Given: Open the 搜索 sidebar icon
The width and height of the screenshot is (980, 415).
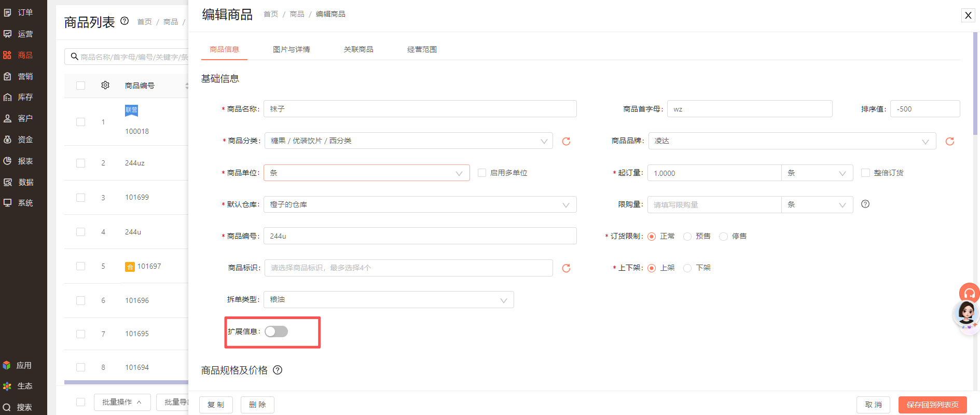Looking at the screenshot, I should [7, 407].
